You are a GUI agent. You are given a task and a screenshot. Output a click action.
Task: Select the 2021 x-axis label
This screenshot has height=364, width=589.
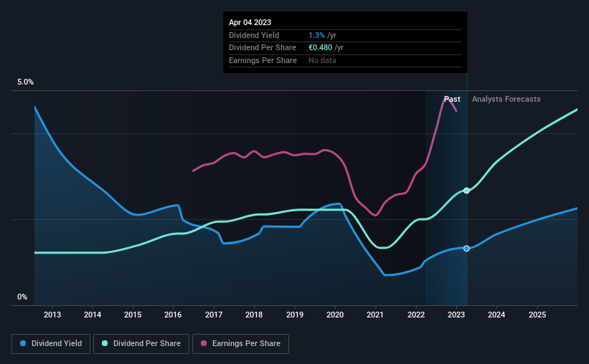point(375,315)
